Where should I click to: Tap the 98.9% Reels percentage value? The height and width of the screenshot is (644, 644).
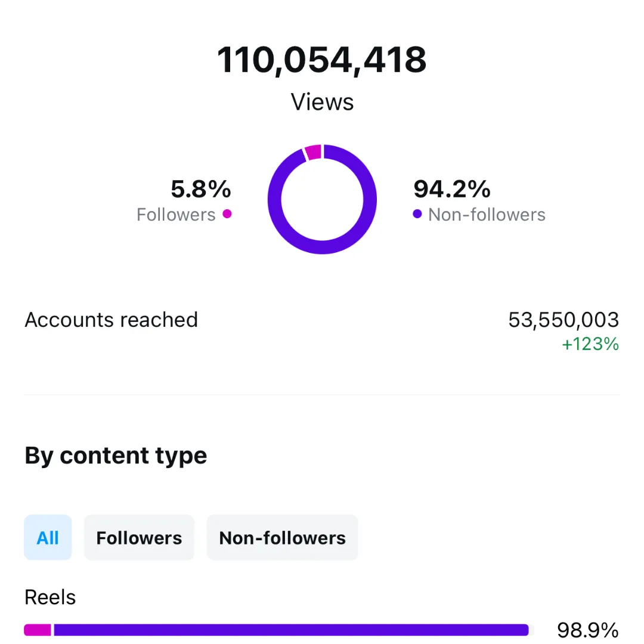[x=588, y=630]
